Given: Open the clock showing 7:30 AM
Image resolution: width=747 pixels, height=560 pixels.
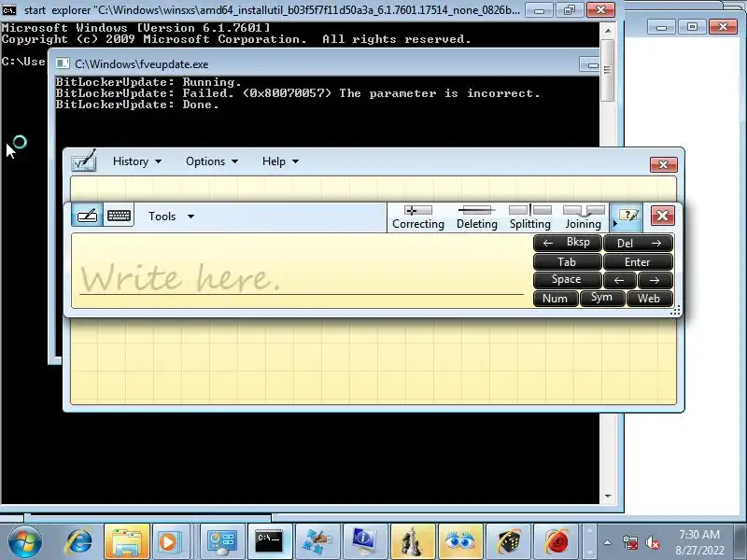Looking at the screenshot, I should coord(699,542).
